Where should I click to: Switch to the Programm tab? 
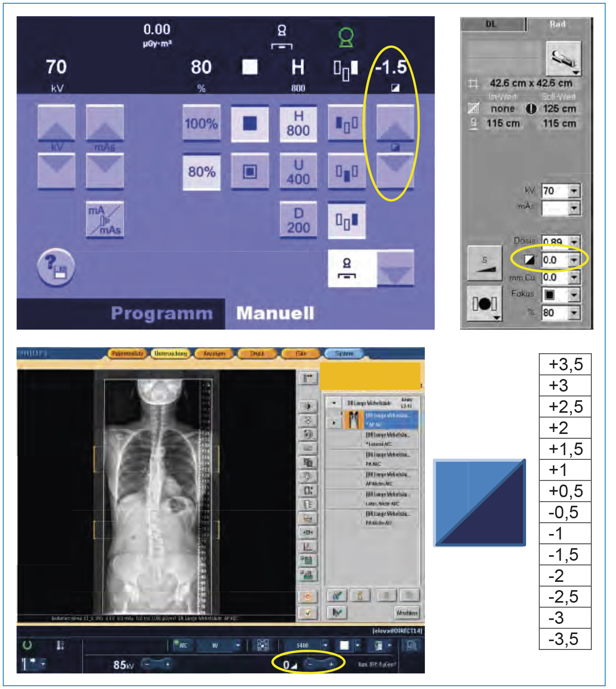(x=161, y=314)
